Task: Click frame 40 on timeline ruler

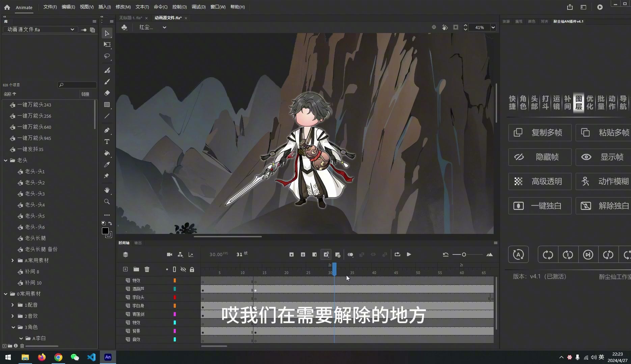Action: coord(374,272)
